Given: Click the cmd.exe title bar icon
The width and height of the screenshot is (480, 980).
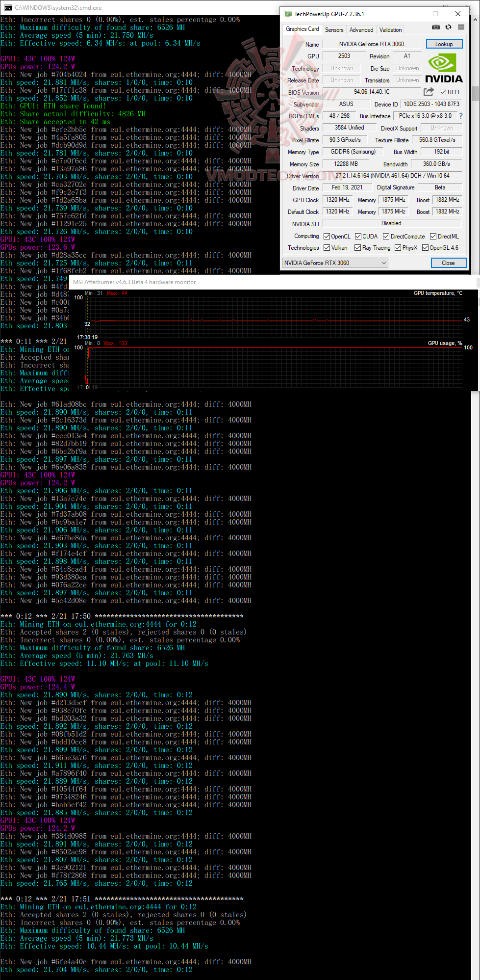Looking at the screenshot, I should point(8,7).
